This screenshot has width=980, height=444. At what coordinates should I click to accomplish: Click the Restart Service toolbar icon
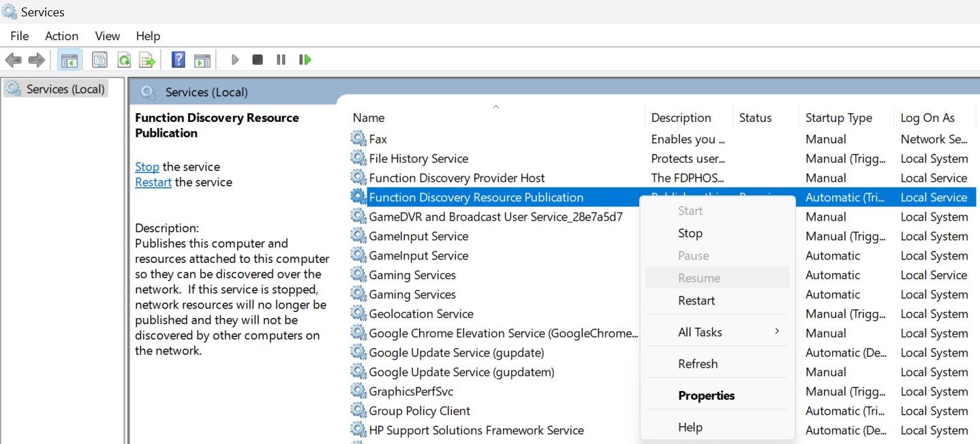(305, 59)
